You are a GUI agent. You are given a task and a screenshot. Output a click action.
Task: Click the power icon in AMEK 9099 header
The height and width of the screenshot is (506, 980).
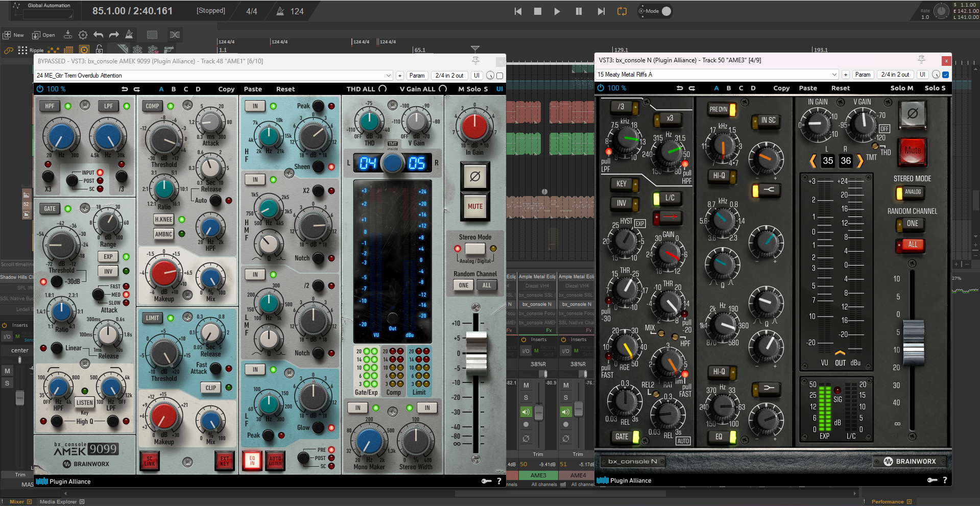tap(40, 89)
